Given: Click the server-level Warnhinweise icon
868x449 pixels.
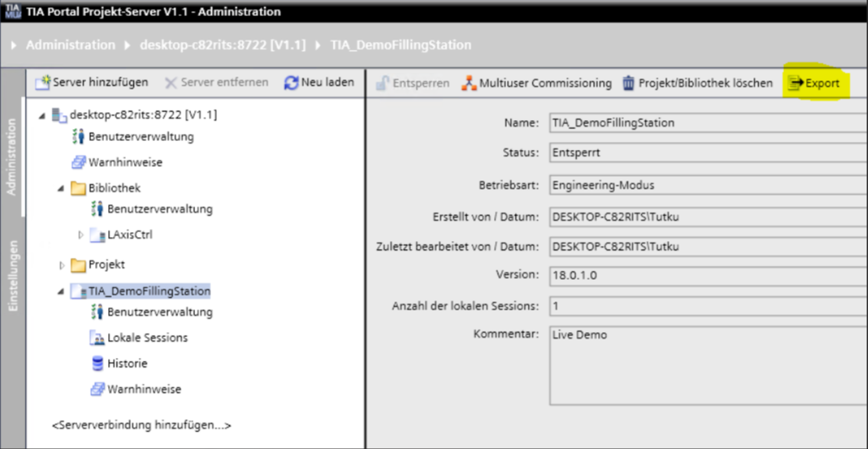Looking at the screenshot, I should coord(79,163).
